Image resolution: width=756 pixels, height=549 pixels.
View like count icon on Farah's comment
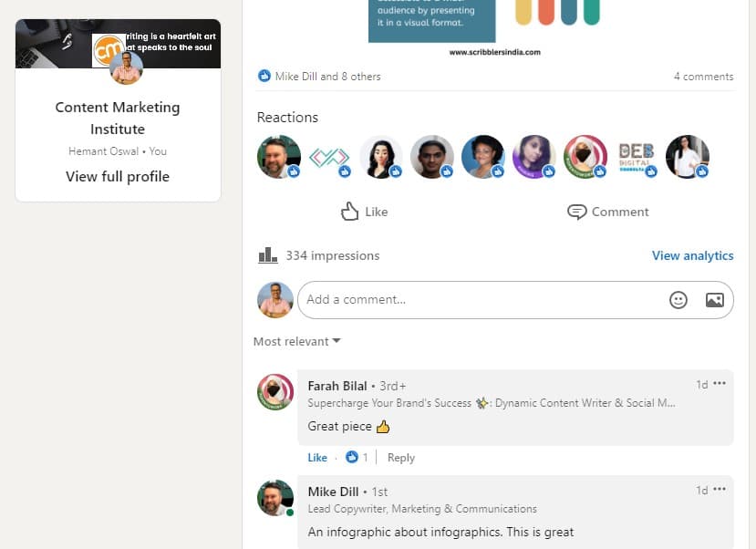tap(352, 457)
